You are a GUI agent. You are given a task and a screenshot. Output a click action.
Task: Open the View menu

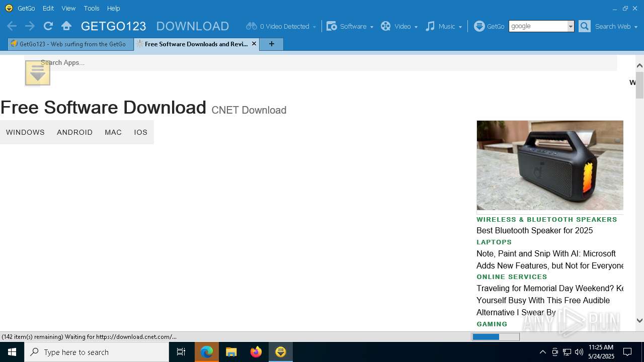point(68,8)
